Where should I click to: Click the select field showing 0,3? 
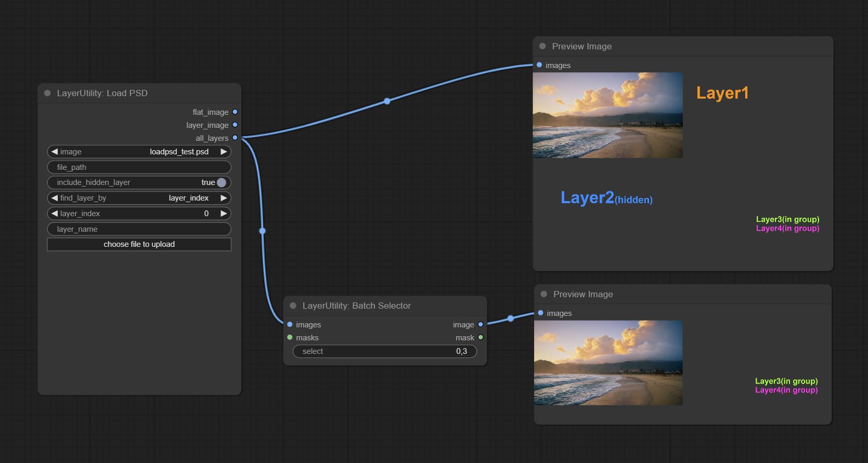click(385, 351)
